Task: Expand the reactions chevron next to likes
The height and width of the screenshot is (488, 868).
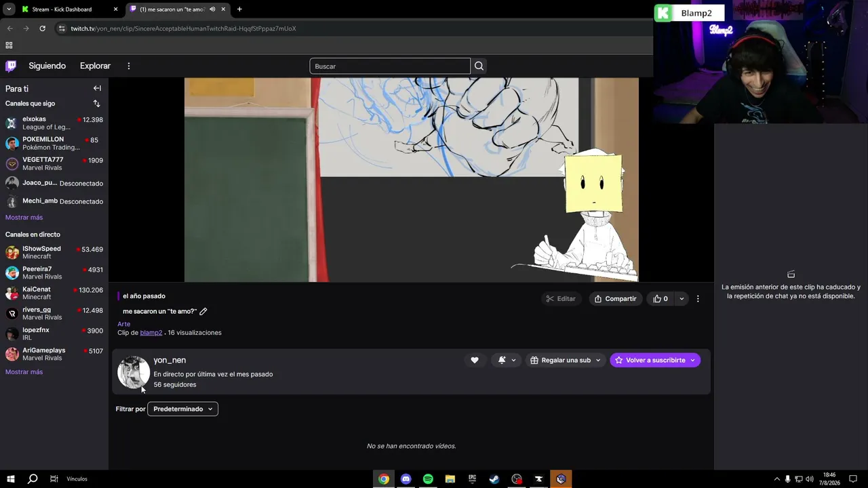Action: (x=682, y=299)
